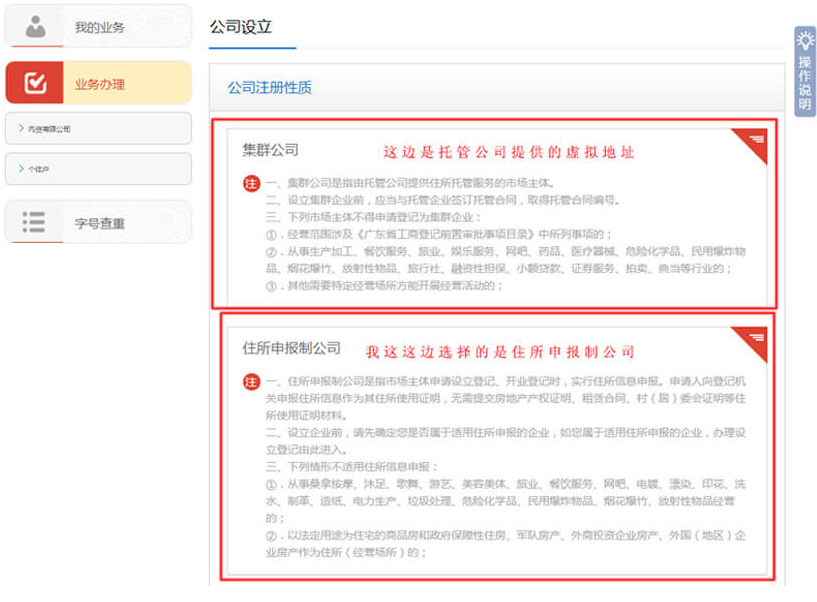The image size is (817, 602).
Task: Click the blue chevron beside 内资有限公司
Action: pos(23,129)
